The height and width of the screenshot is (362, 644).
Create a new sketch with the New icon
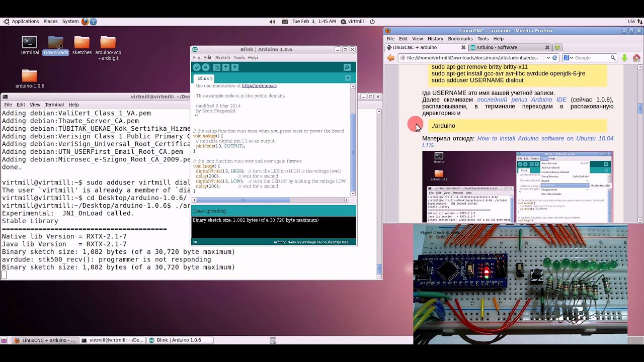pyautogui.click(x=217, y=67)
